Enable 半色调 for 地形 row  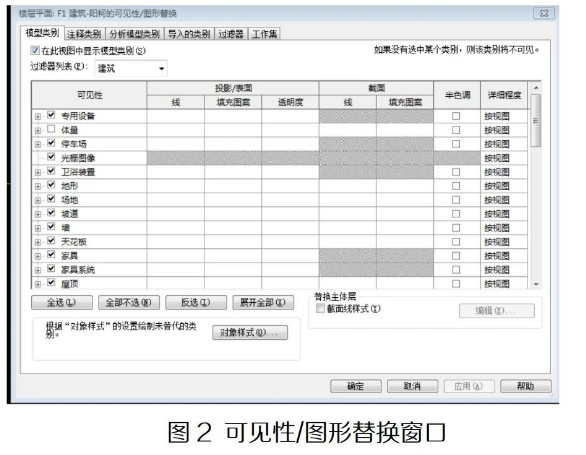[x=456, y=186]
